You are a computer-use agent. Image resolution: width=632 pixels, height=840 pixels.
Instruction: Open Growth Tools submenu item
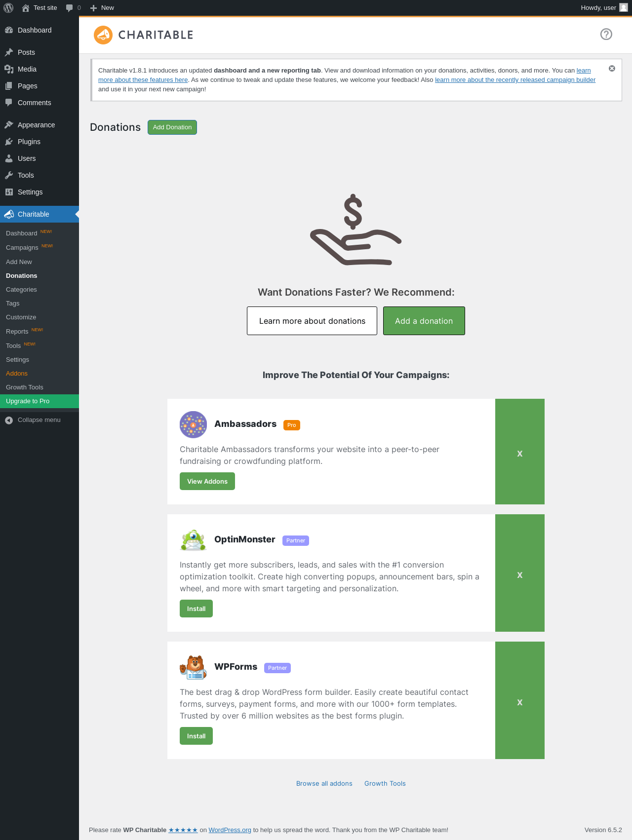click(x=39, y=387)
